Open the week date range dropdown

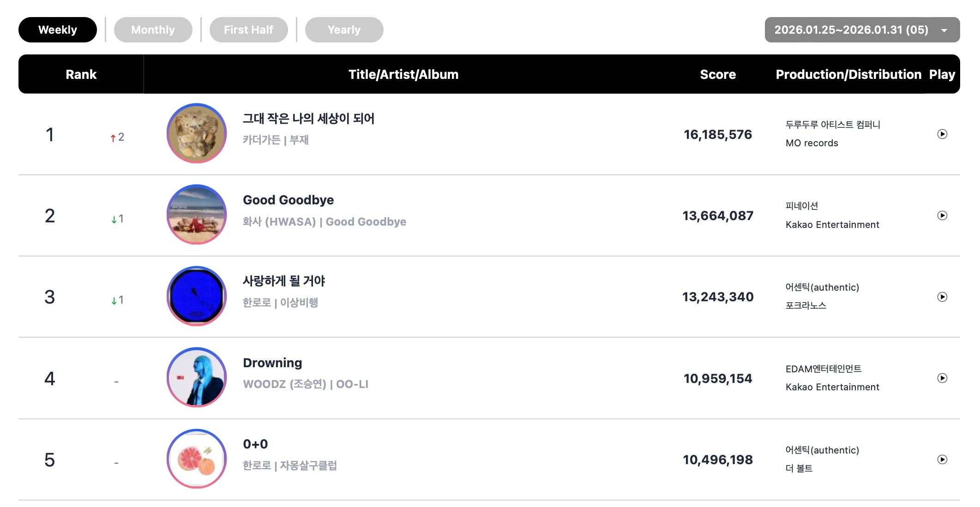[x=862, y=30]
